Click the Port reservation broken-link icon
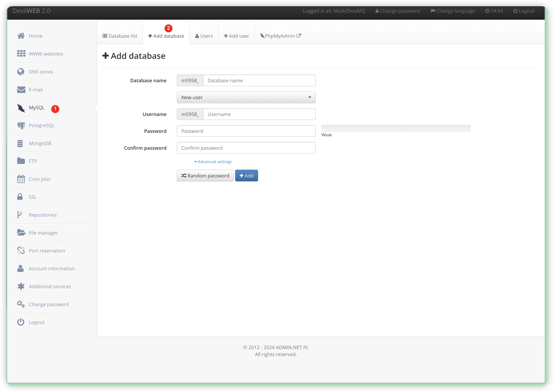 [21, 251]
